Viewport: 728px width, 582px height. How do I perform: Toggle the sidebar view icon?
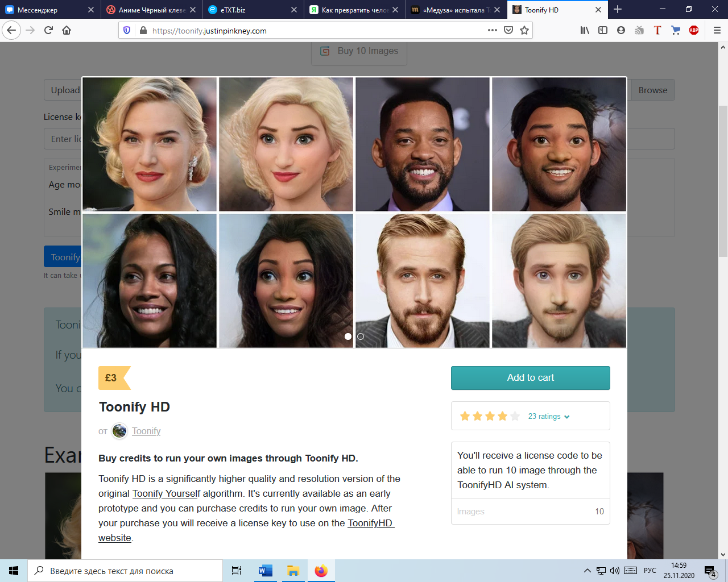click(x=603, y=31)
